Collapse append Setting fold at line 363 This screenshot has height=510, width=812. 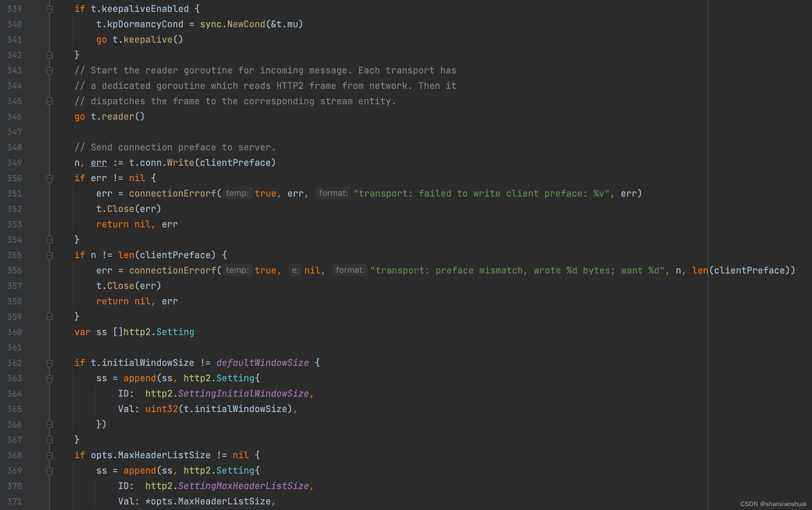pyautogui.click(x=50, y=378)
